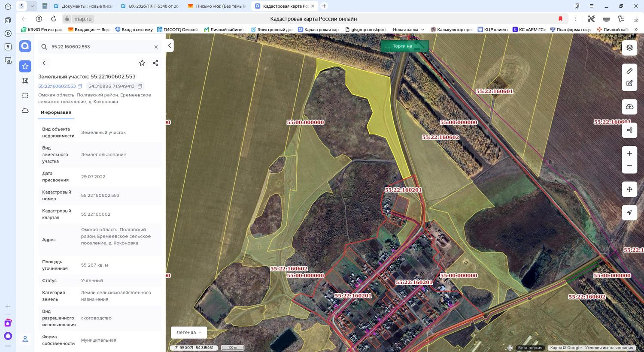Copy the parcel coordinates
This screenshot has width=644, height=352.
coord(140,86)
